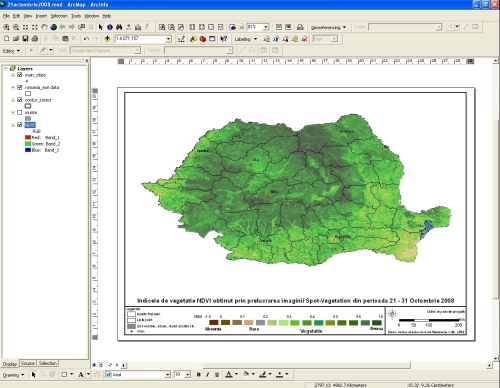Open the Help menu

pos(106,16)
